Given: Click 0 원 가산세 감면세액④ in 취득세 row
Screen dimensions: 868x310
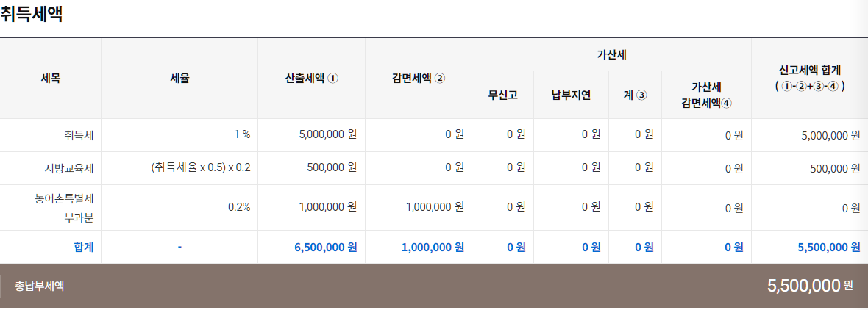Looking at the screenshot, I should (734, 135).
